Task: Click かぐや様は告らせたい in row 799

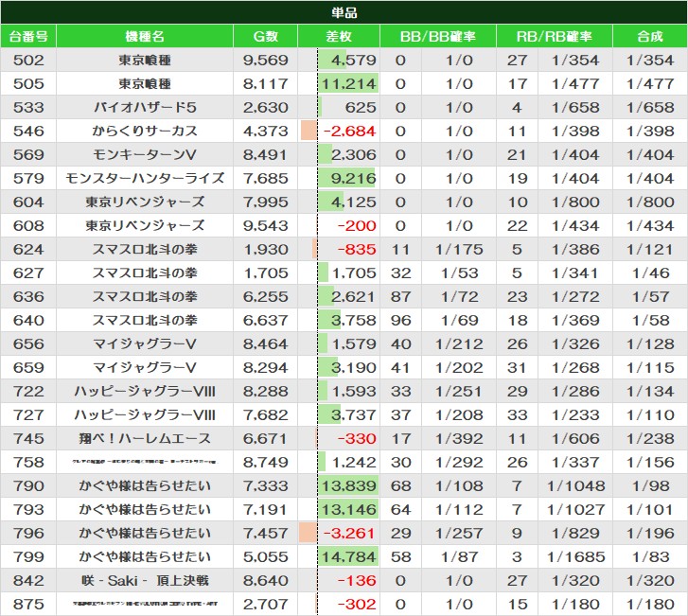Action: (145, 557)
